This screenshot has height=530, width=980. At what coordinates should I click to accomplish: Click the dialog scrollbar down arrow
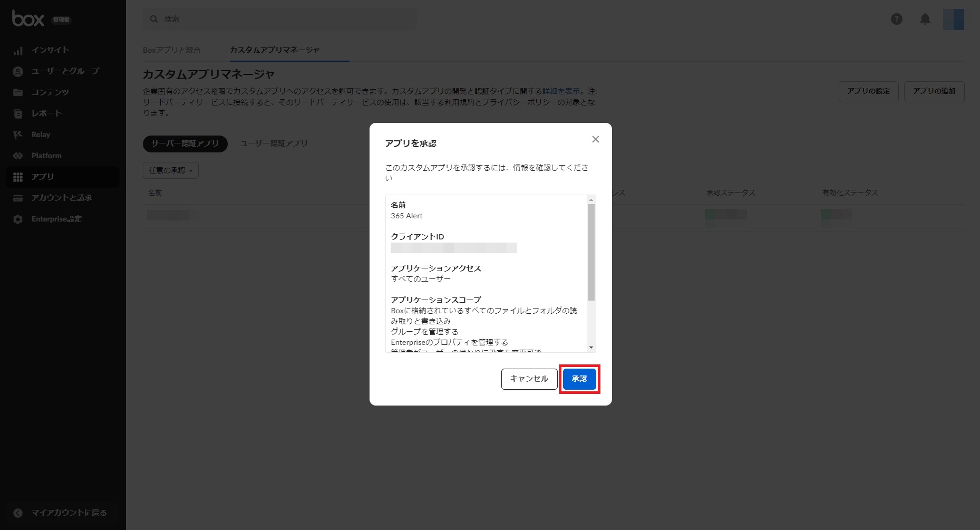click(591, 348)
